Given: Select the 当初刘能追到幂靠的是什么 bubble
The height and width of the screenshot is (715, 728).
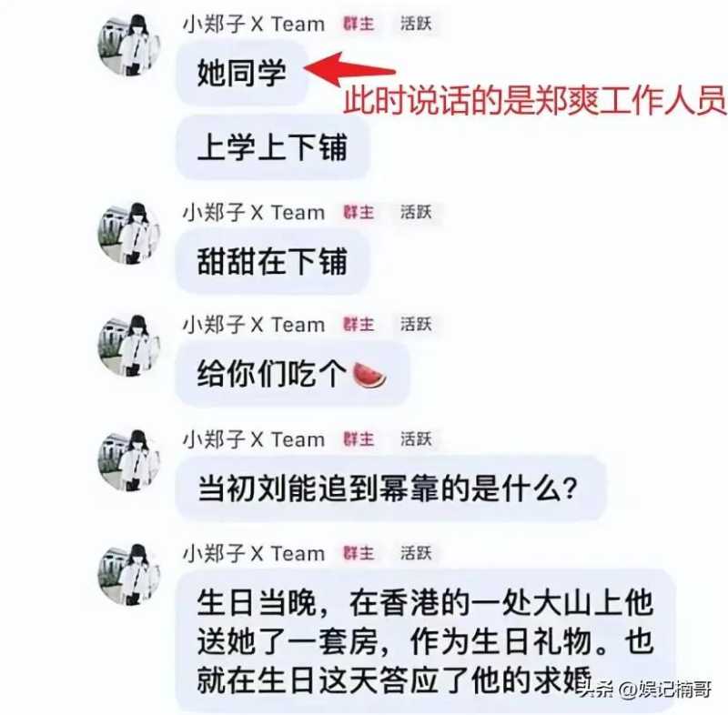Looking at the screenshot, I should [391, 488].
